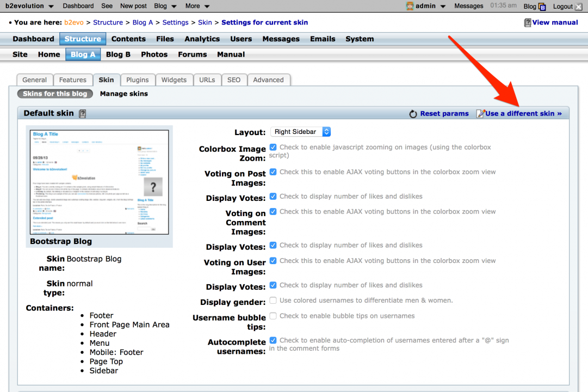Toggle the Autocomplete usernames checkbox
Viewport: 588px width, 392px height.
273,340
